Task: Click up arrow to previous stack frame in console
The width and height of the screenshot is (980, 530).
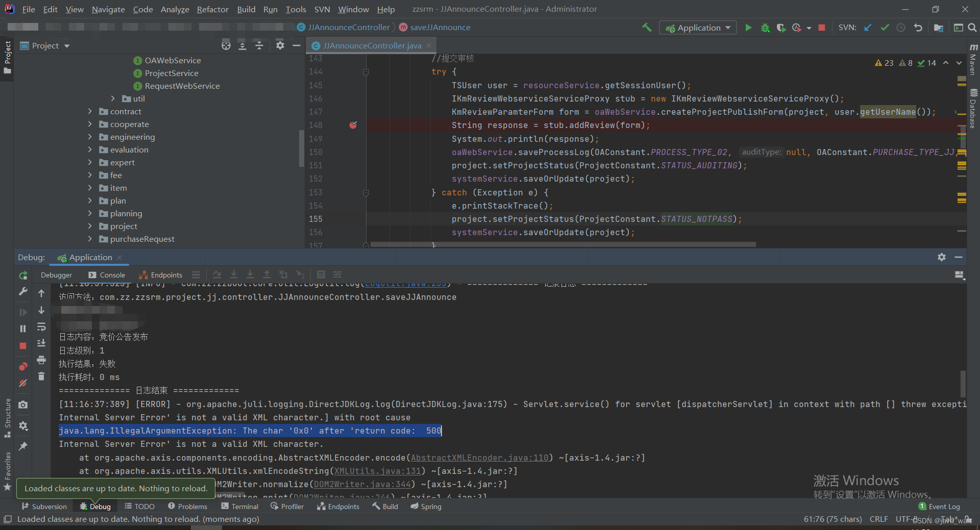Action: coord(41,293)
